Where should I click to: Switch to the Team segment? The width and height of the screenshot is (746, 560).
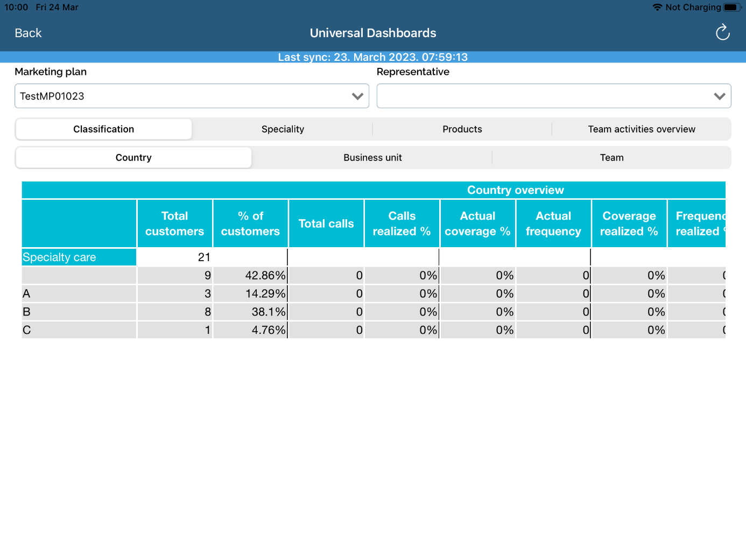[x=611, y=158]
